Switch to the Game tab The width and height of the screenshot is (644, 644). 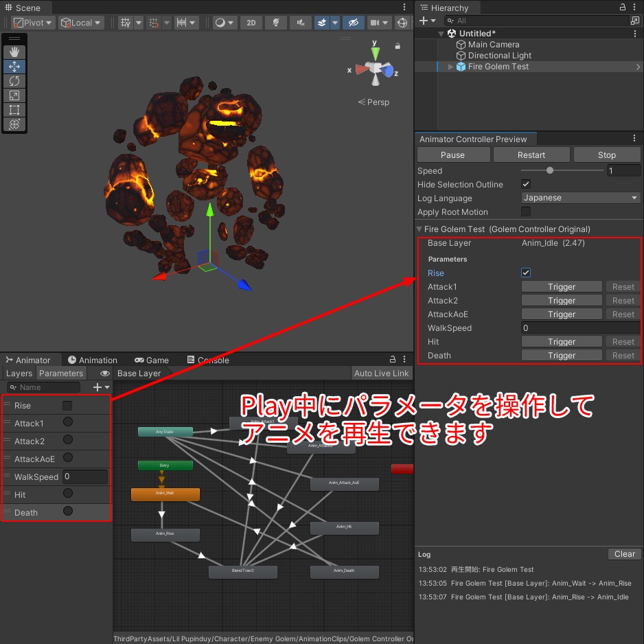point(152,360)
